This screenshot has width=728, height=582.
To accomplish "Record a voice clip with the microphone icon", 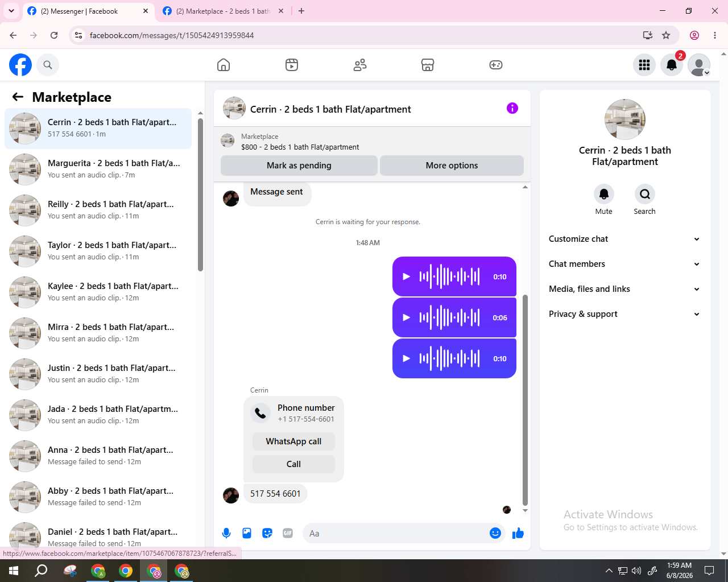I will coord(226,533).
